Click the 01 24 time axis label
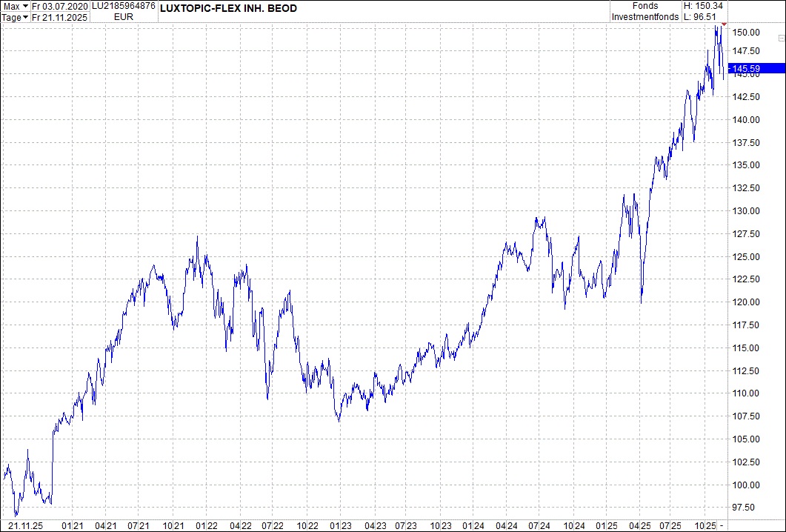The image size is (786, 532). 473,526
